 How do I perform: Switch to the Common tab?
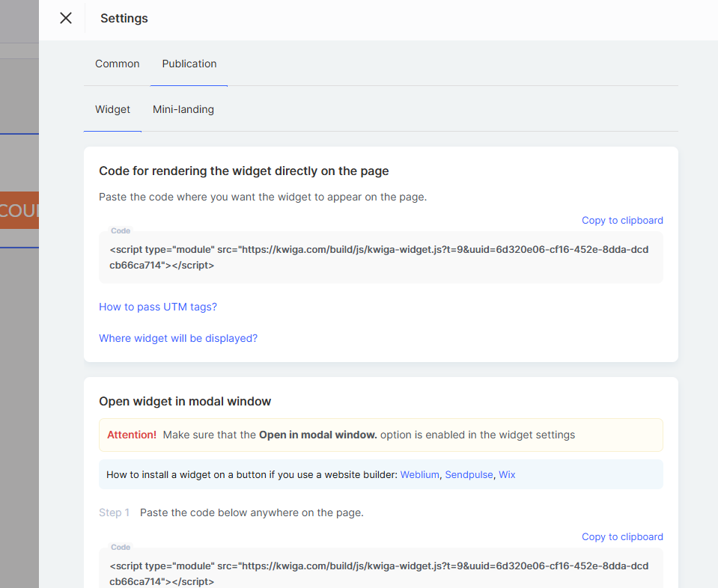point(117,64)
